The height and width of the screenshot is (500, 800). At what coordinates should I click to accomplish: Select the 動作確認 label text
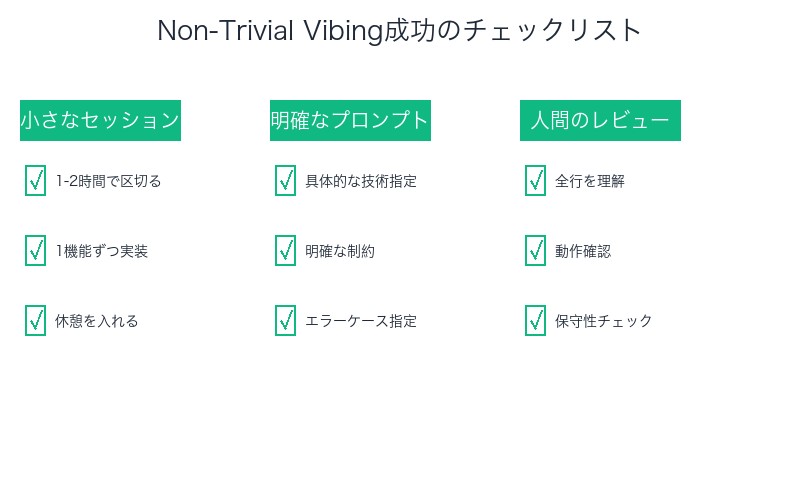tap(583, 251)
